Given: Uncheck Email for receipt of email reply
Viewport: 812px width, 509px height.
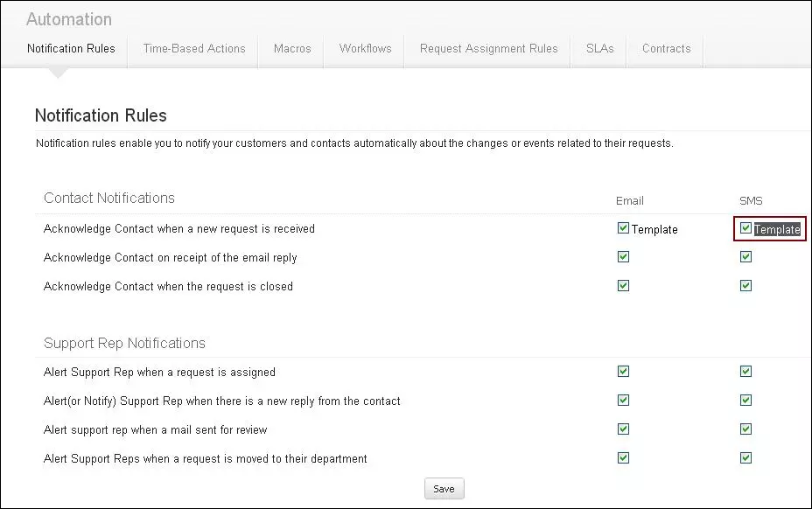Looking at the screenshot, I should 623,257.
